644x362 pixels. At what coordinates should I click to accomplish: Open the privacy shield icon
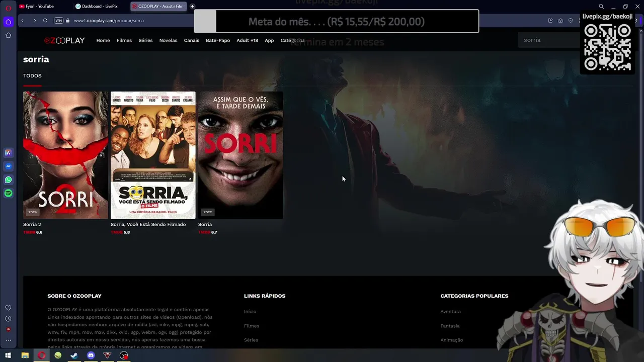tap(571, 21)
